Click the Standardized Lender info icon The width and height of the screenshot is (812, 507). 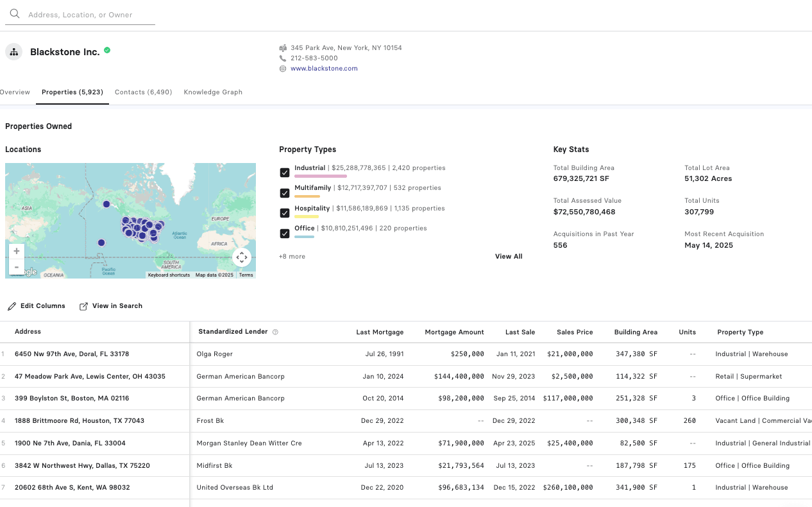coord(275,332)
